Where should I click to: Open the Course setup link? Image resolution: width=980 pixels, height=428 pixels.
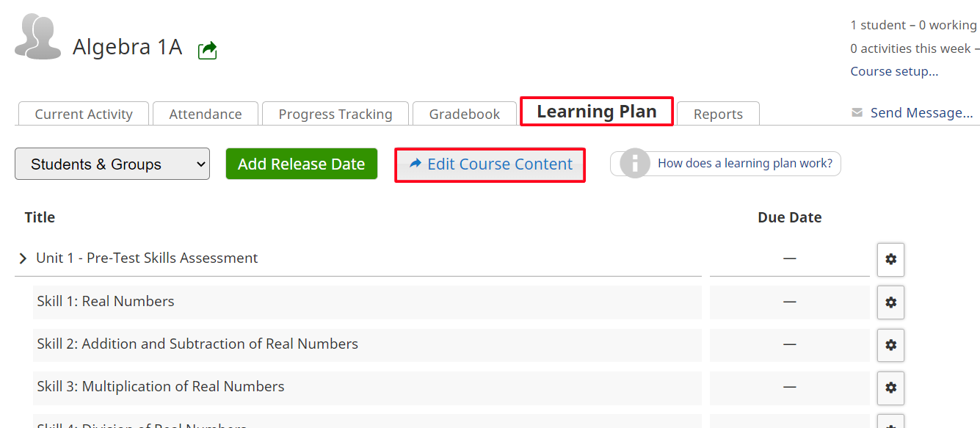[894, 71]
